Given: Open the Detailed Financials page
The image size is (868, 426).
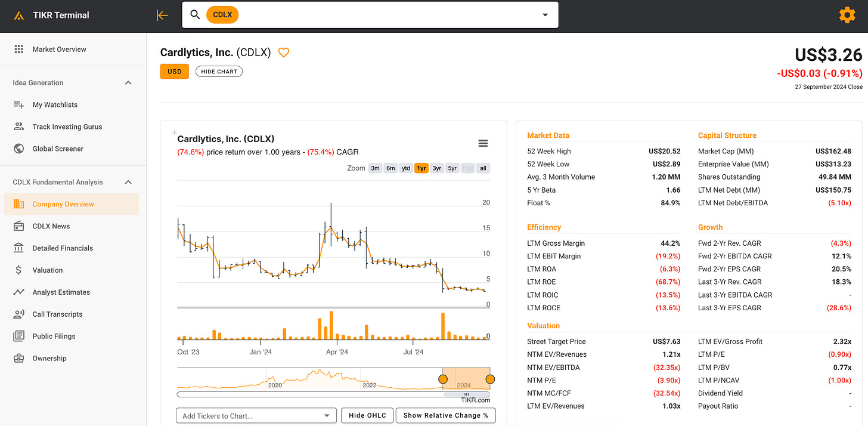Looking at the screenshot, I should pos(63,248).
